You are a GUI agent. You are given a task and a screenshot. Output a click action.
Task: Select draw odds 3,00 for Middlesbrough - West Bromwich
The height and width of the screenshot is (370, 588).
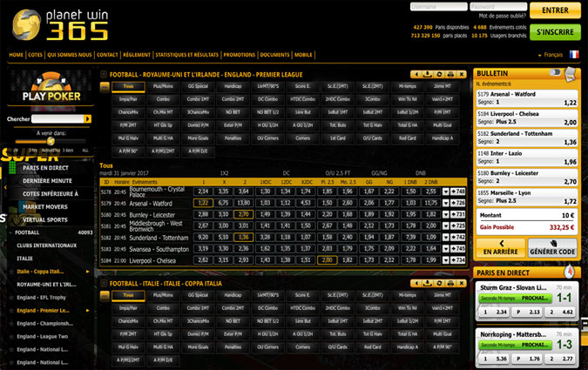pyautogui.click(x=223, y=225)
